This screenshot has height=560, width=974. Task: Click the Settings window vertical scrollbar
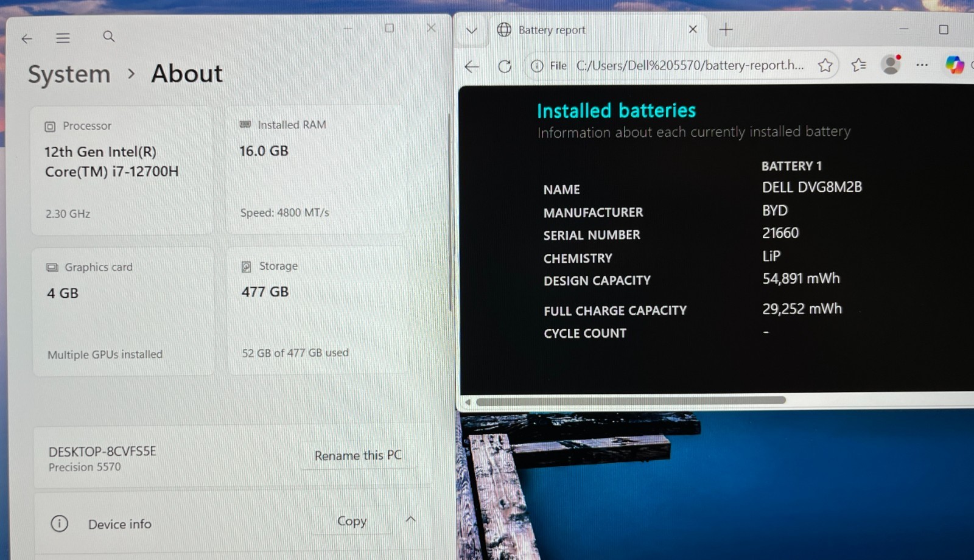pyautogui.click(x=449, y=213)
